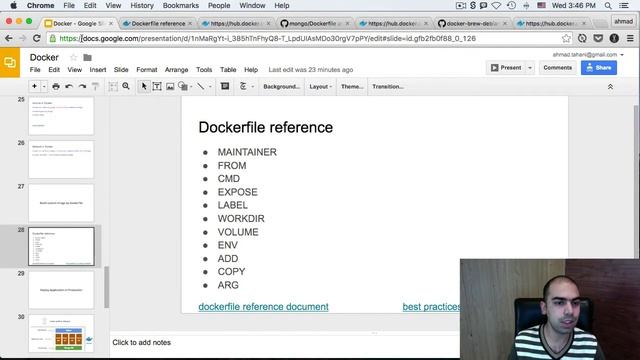Open the best practices link

431,307
